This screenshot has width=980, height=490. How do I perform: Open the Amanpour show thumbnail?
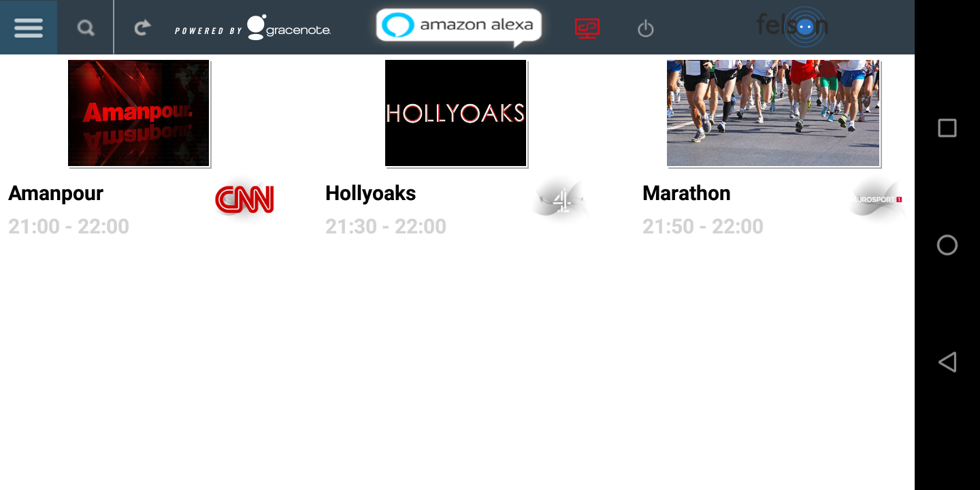139,113
